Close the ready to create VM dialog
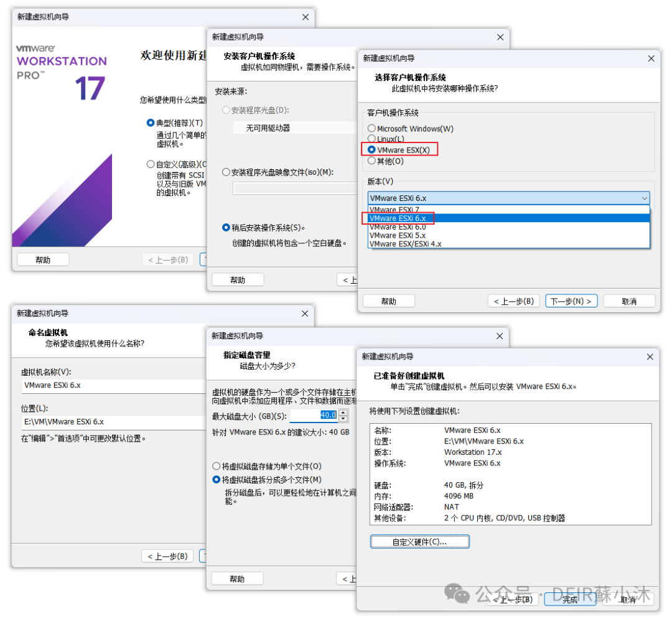This screenshot has width=672, height=621. tap(650, 357)
